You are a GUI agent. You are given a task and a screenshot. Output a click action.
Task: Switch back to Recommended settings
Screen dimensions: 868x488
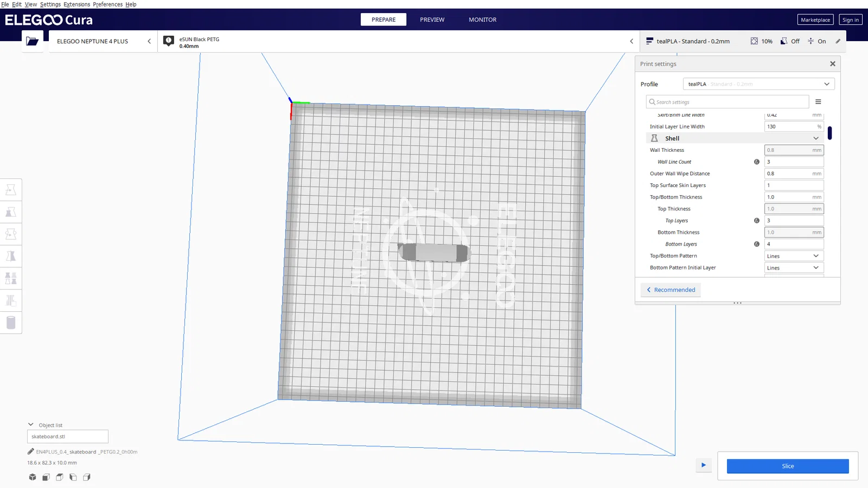(671, 290)
